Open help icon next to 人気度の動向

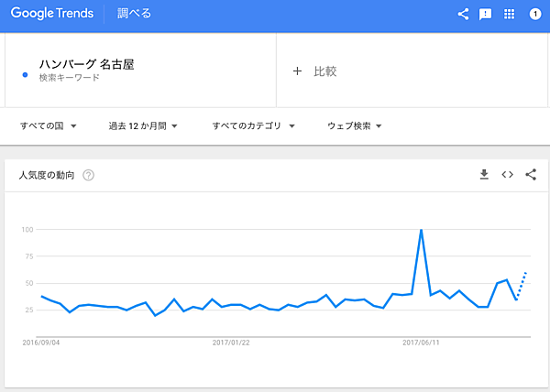tap(88, 175)
